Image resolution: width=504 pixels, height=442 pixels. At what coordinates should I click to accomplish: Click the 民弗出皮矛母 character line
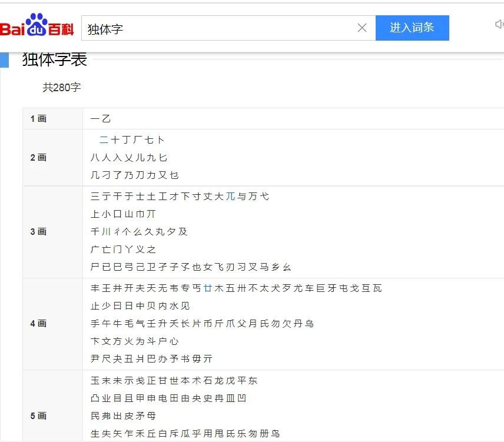[x=123, y=416]
